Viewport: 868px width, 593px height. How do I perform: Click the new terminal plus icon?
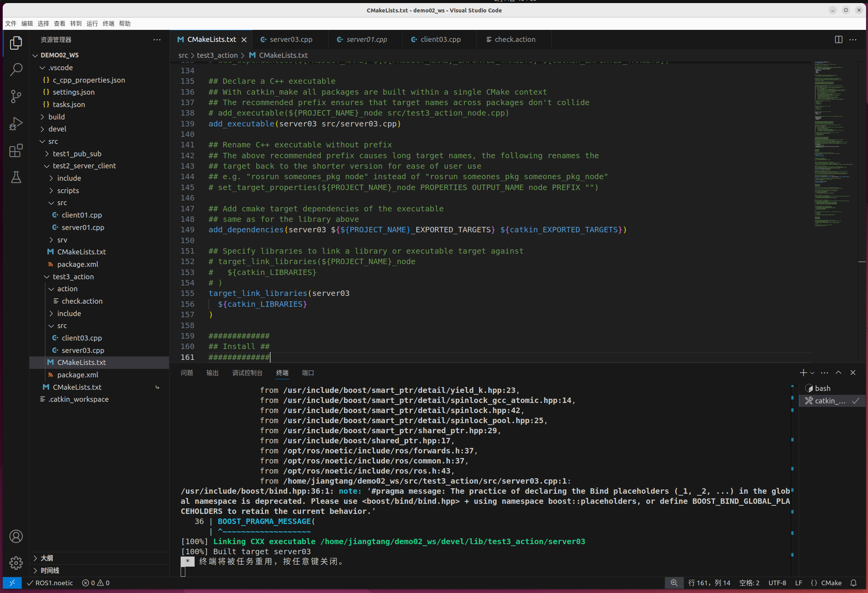click(x=803, y=373)
